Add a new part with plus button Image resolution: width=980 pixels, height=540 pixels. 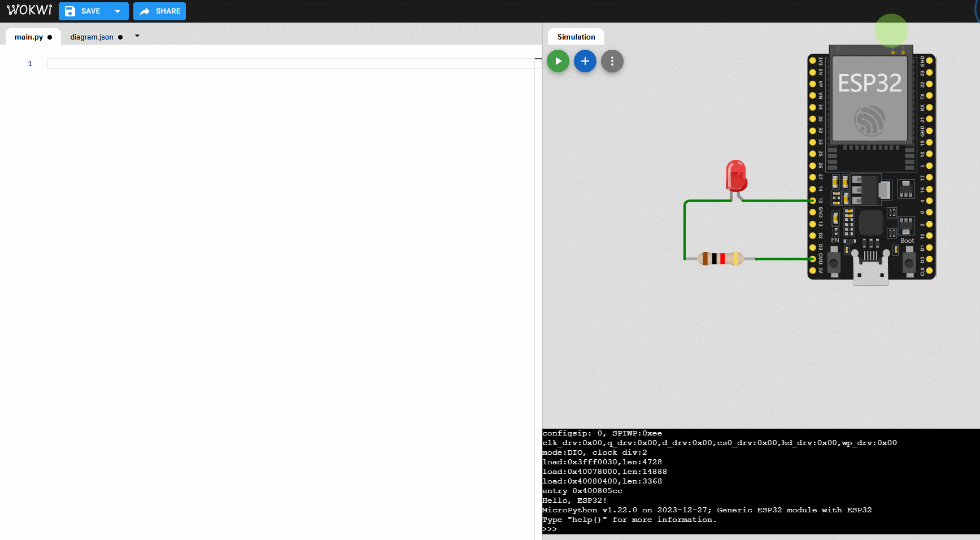pos(585,61)
